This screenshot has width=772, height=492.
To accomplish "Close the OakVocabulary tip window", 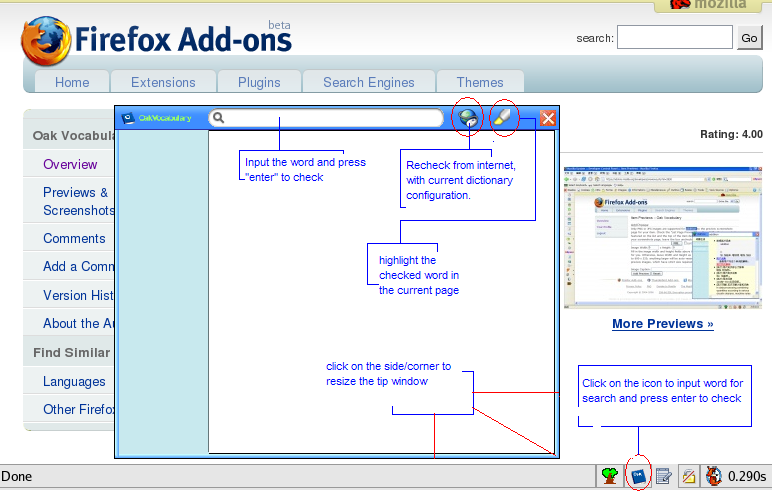I will (x=547, y=118).
